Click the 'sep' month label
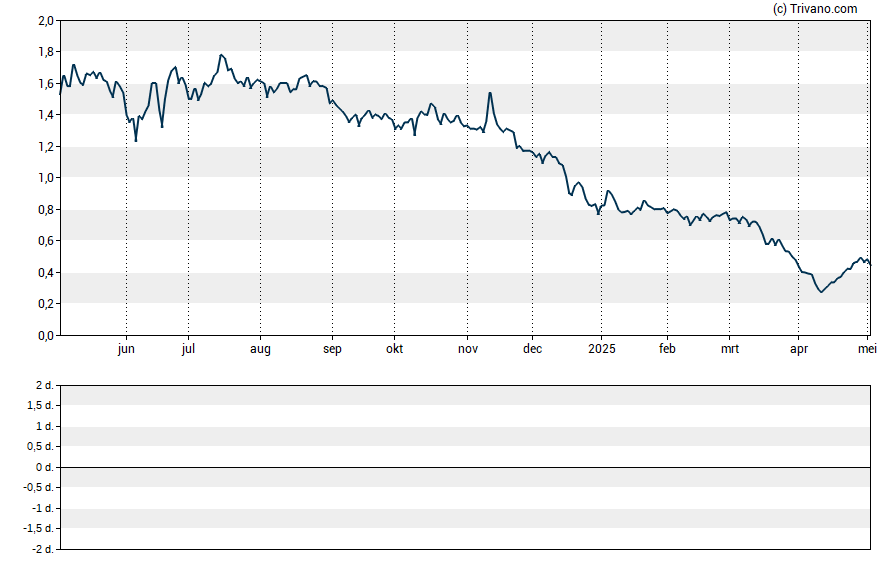The height and width of the screenshot is (565, 888). click(332, 349)
